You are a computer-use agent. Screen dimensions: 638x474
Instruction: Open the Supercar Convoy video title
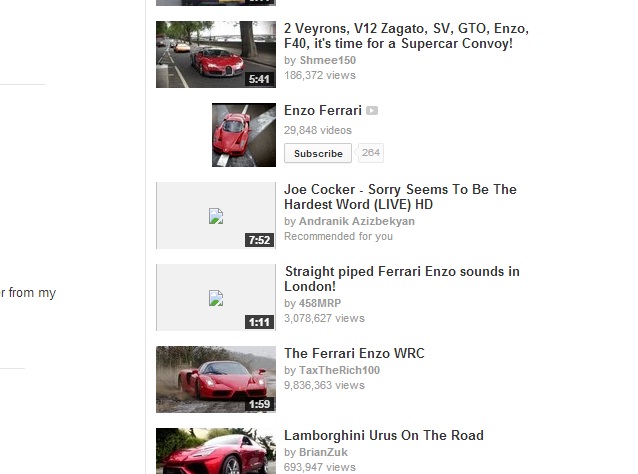click(406, 36)
